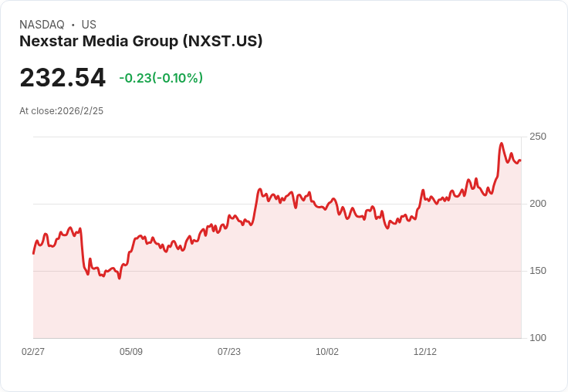Click the 100 y-axis label
Screen dimensions: 568x392
click(x=537, y=338)
